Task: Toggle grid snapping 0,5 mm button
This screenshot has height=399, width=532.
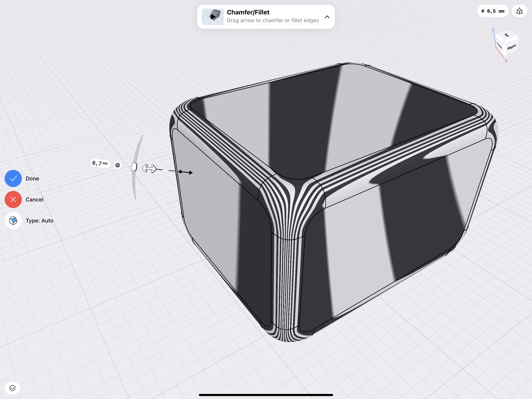Action: point(493,11)
